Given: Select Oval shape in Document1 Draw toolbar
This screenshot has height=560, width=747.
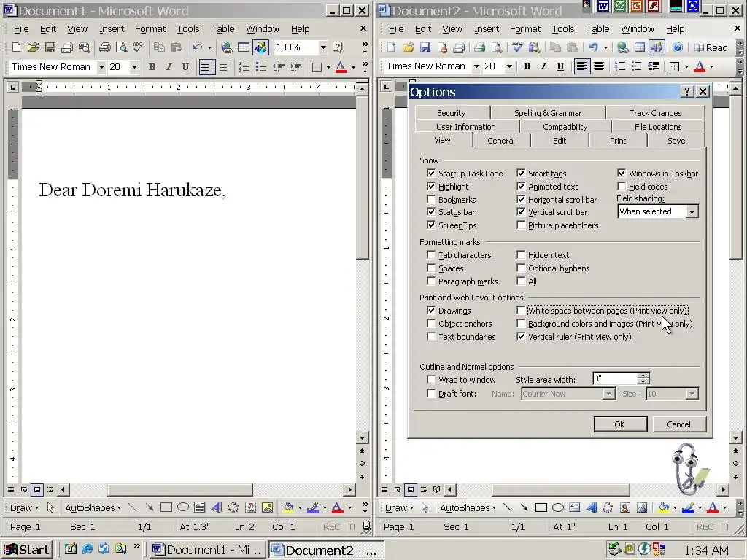Looking at the screenshot, I should point(183,507).
